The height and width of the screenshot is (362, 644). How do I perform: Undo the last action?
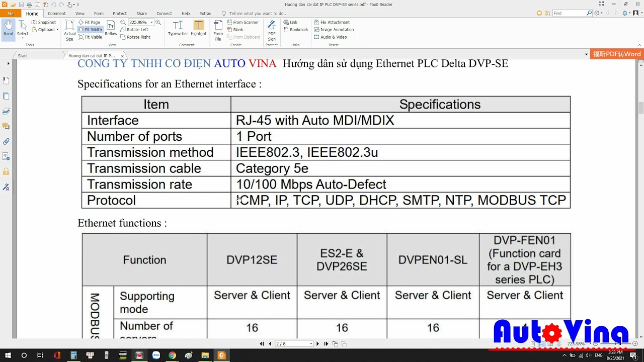[53, 5]
